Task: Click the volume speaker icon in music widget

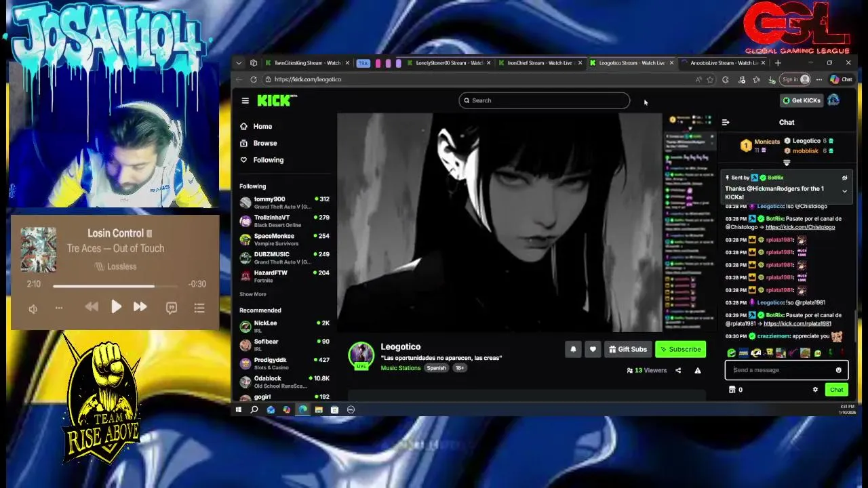Action: click(x=33, y=308)
